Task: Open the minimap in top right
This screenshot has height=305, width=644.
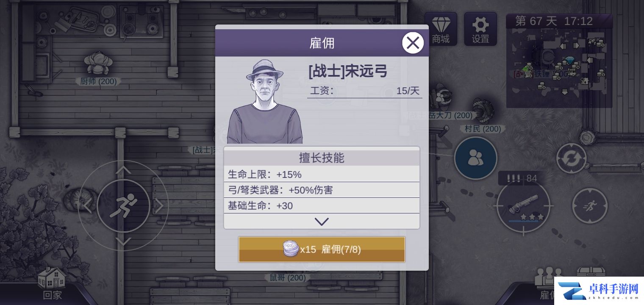Action: point(559,61)
